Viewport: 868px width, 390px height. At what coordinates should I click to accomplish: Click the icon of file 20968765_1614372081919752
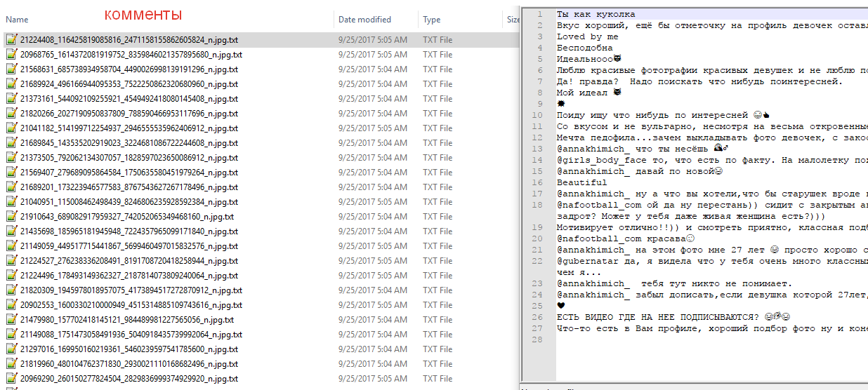(x=11, y=55)
